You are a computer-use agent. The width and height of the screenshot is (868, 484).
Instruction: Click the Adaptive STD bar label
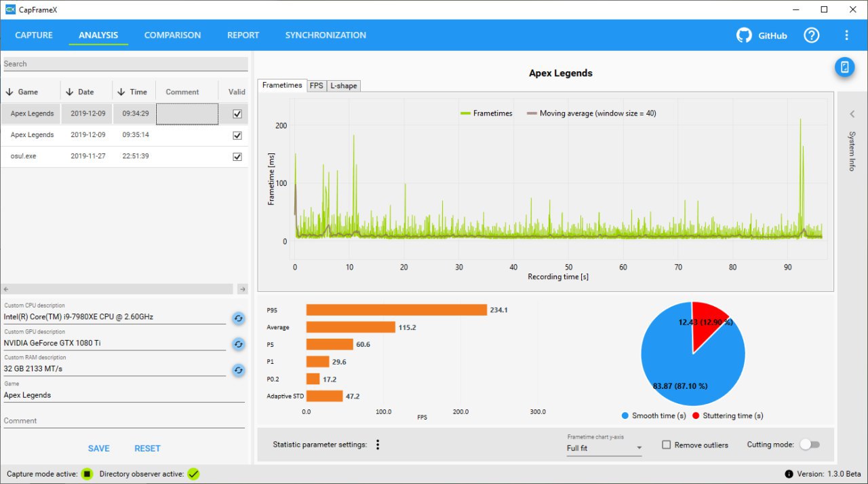click(285, 396)
